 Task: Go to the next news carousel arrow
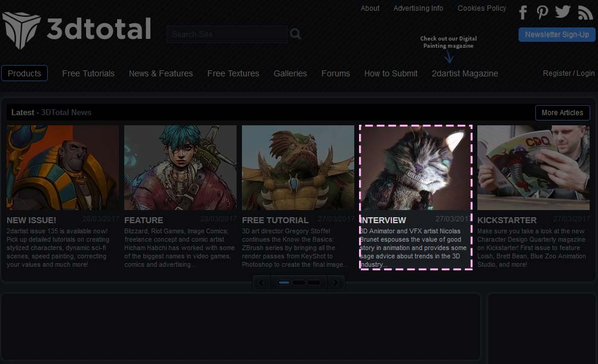(x=336, y=282)
